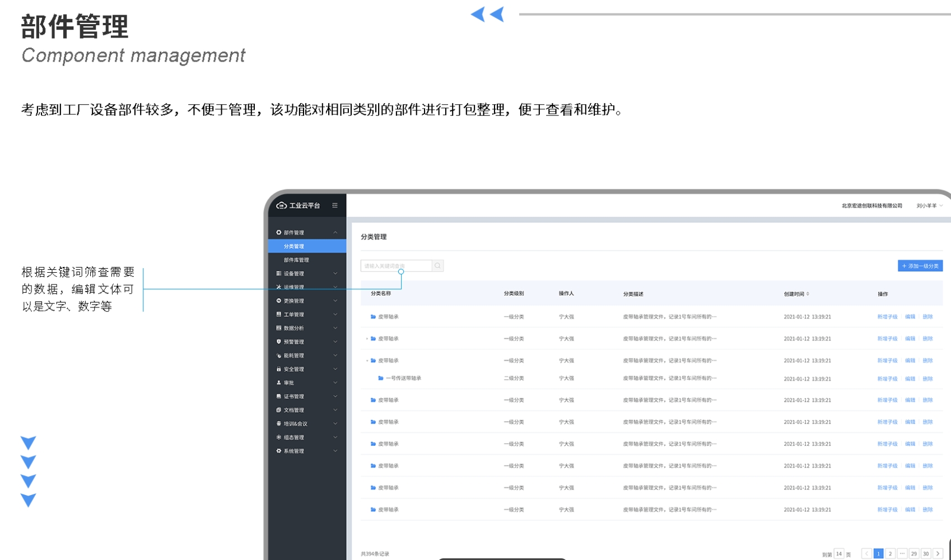951x560 pixels.
Task: Click the 系统管理 gear icon
Action: (279, 451)
